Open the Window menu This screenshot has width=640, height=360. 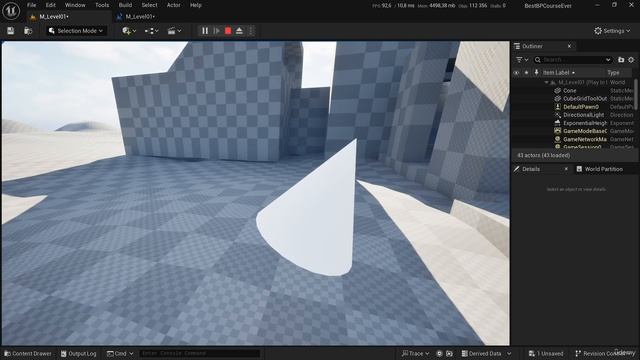pos(75,5)
